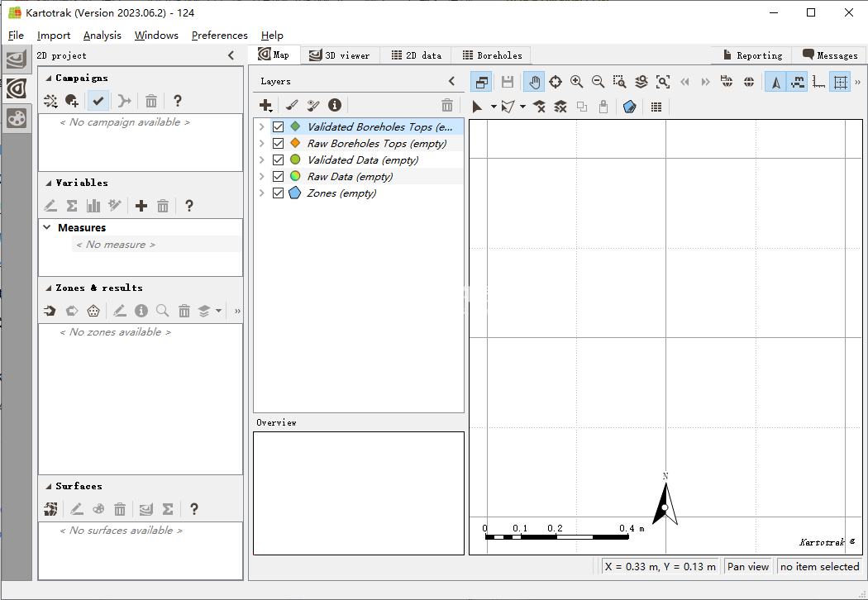Click the Layers info icon

coord(335,105)
